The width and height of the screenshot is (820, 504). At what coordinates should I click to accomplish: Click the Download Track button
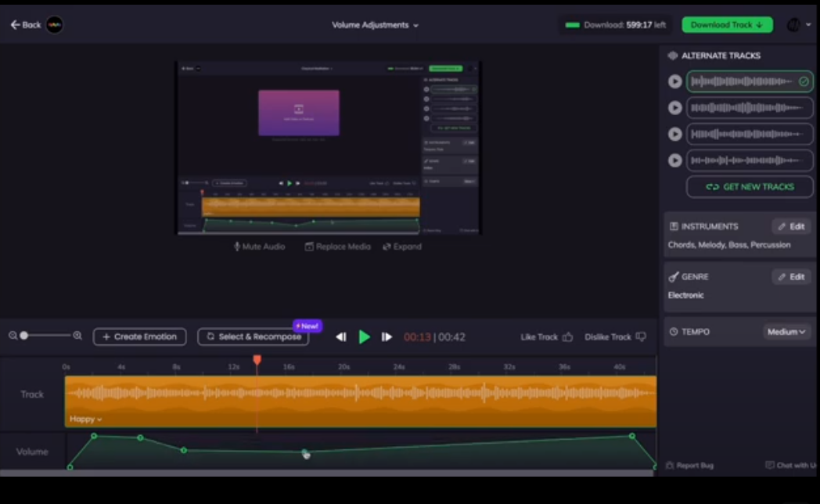(726, 24)
